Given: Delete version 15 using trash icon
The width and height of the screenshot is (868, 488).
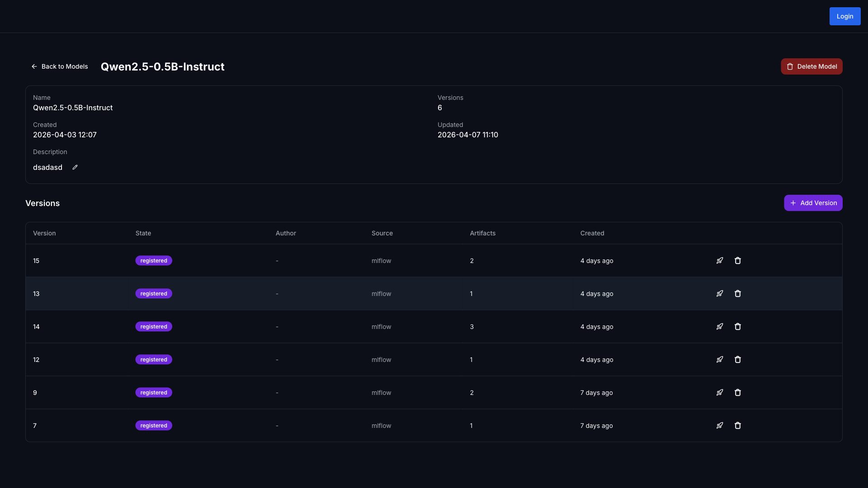Looking at the screenshot, I should (x=737, y=261).
